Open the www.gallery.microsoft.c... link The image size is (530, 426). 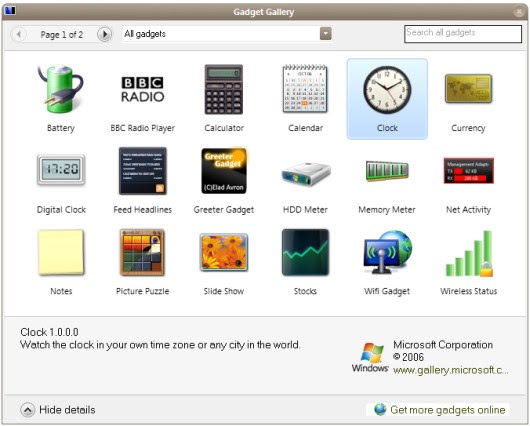[450, 370]
